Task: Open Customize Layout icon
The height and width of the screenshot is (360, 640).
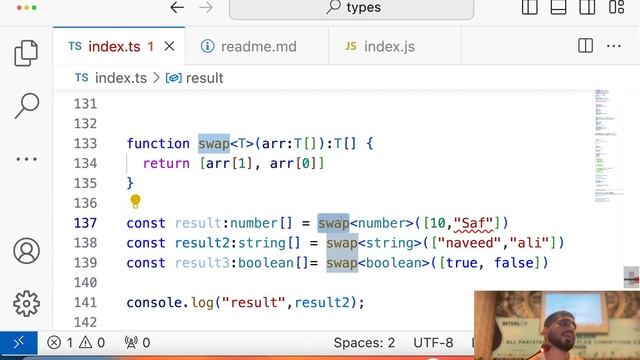Action: pos(616,7)
